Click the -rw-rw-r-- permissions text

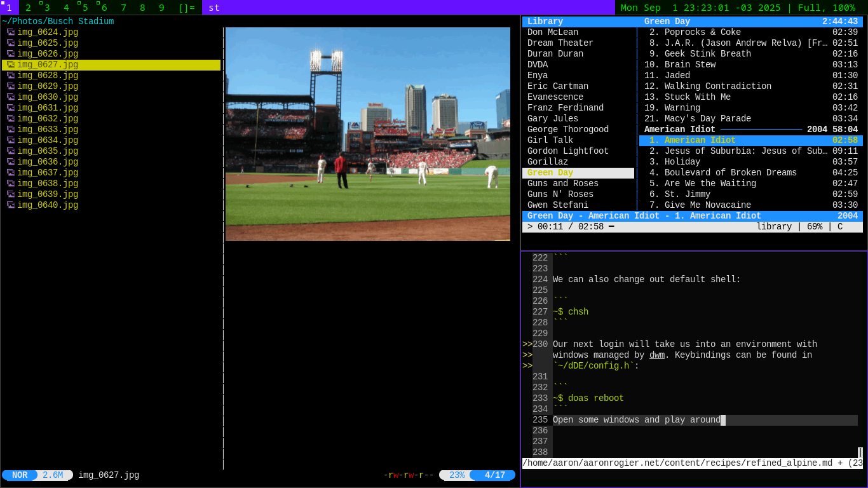point(409,475)
